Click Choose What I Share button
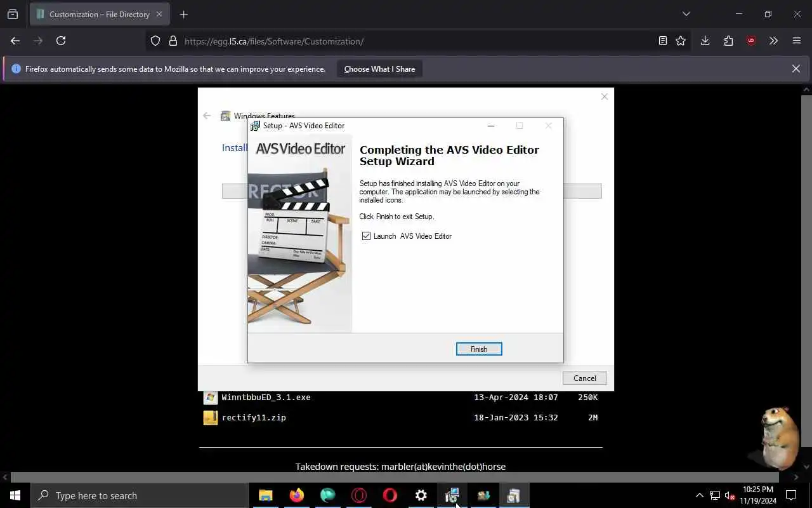This screenshot has width=812, height=508. (379, 69)
